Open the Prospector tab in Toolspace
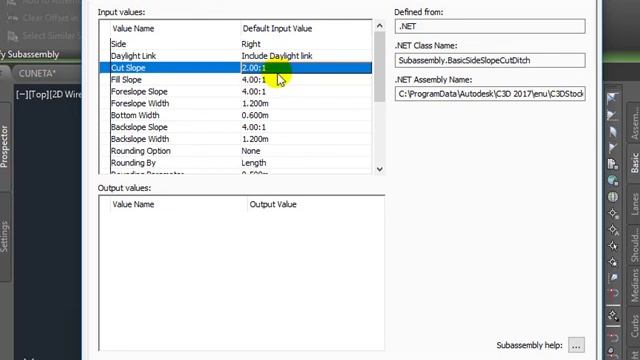Viewport: 640px width, 360px height. coord(4,146)
